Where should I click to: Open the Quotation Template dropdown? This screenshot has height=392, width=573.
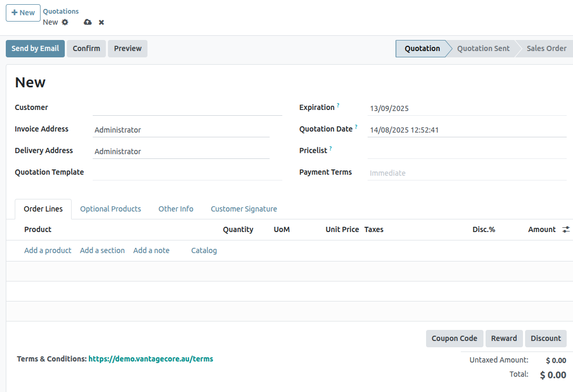(x=187, y=173)
